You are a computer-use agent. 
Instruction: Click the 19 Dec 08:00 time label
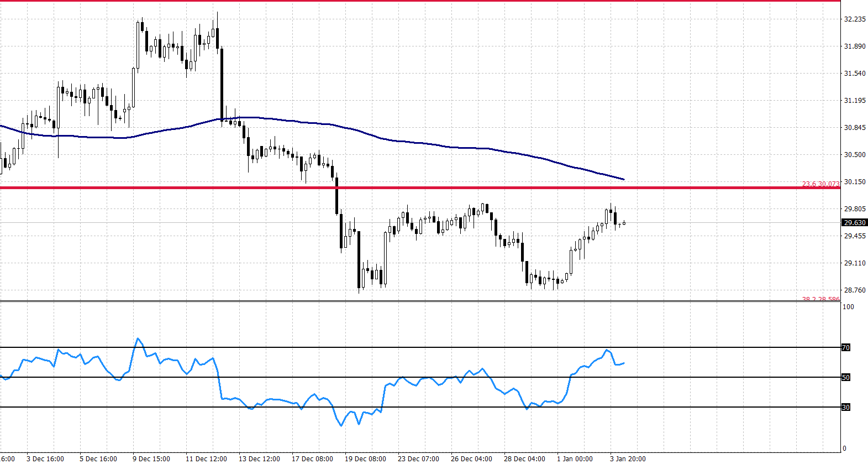[365, 458]
